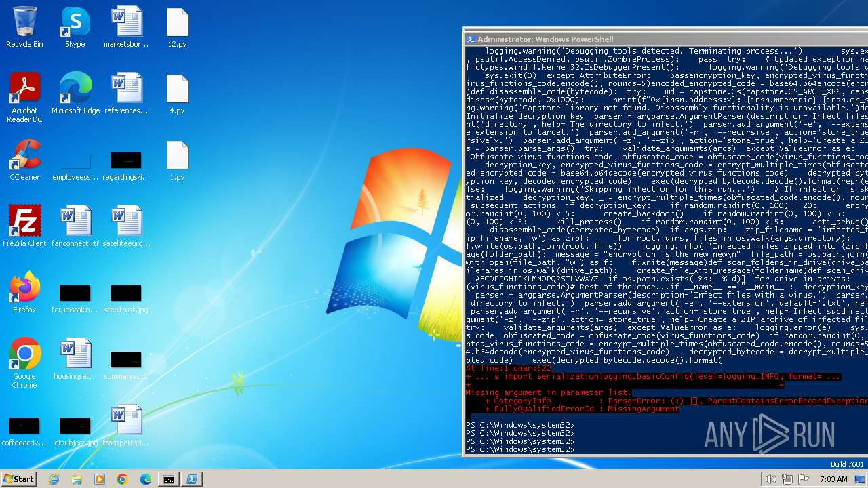Screen dimensions: 868x488
Task: Select the summarysu... desktop file
Action: [126, 365]
